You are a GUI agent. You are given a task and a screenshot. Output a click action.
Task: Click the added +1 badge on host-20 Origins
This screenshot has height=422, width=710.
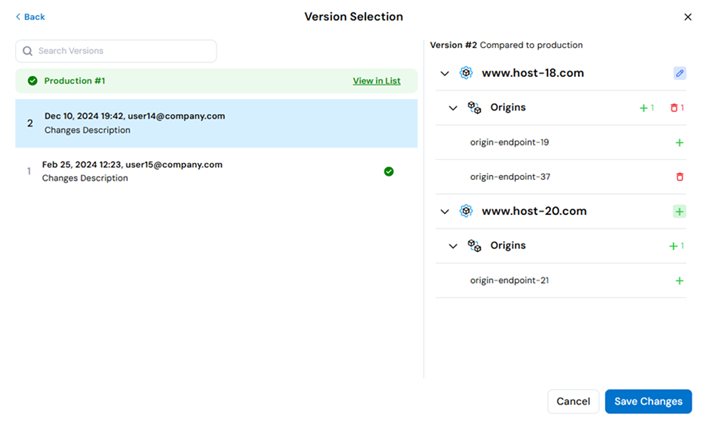[x=676, y=246]
